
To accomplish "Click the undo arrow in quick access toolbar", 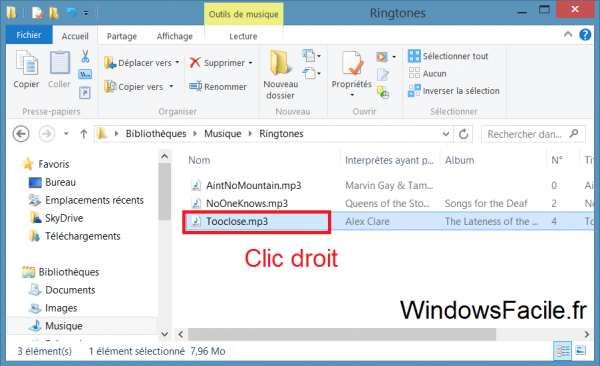I will (71, 13).
